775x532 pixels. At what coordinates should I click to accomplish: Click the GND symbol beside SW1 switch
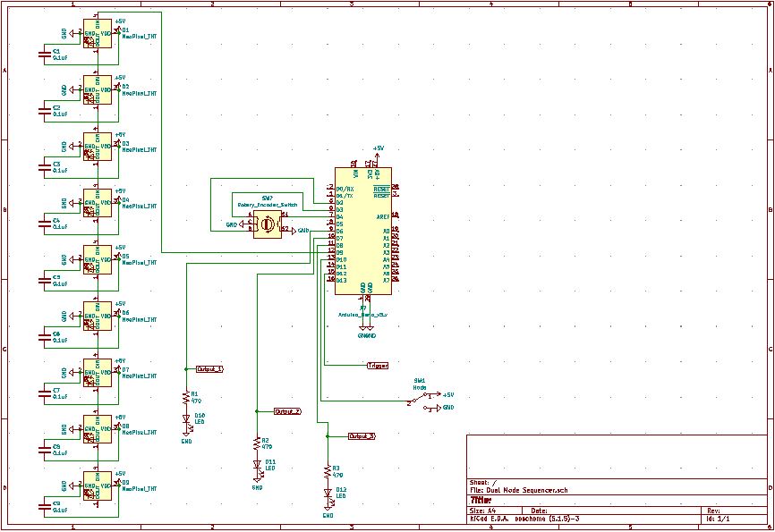tap(446, 408)
